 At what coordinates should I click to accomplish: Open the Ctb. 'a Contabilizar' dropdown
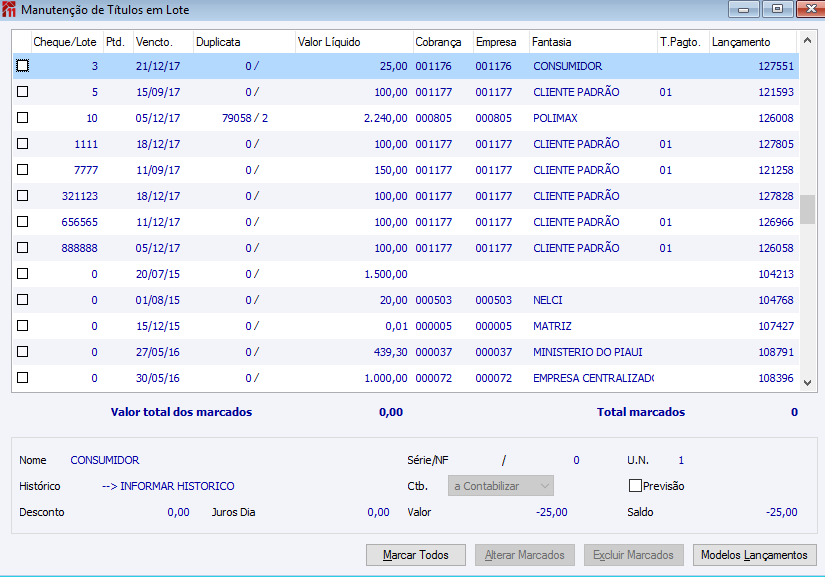500,485
